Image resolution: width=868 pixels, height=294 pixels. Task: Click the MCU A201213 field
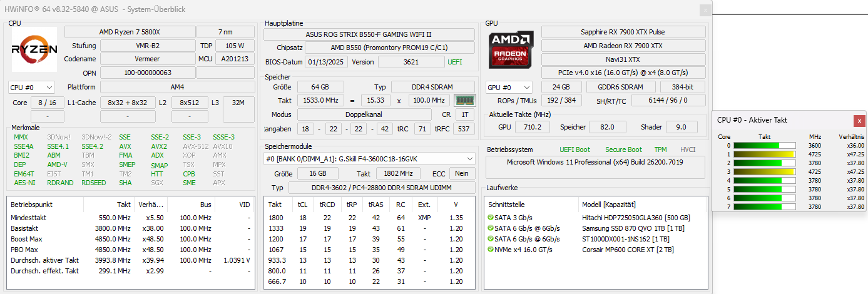(x=235, y=59)
